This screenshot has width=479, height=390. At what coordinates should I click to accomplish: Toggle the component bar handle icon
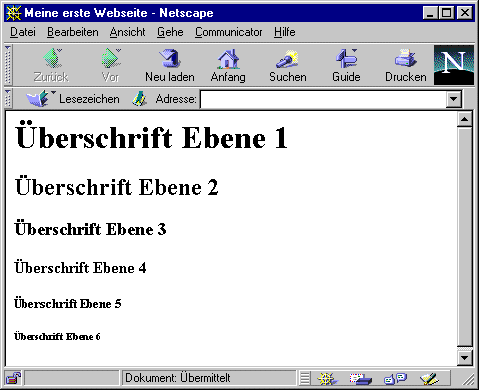tap(304, 378)
